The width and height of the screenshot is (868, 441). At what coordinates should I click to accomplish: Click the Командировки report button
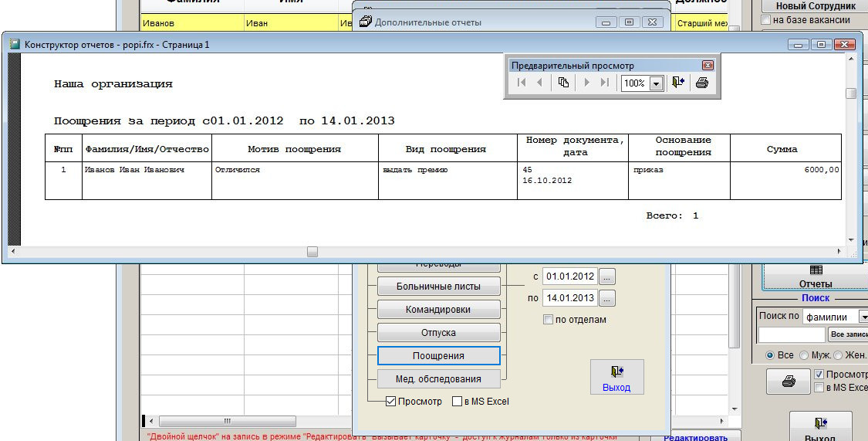coord(438,310)
